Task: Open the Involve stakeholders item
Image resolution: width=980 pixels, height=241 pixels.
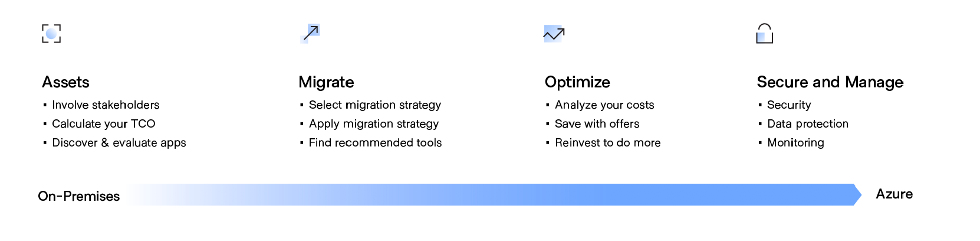Action: (106, 105)
